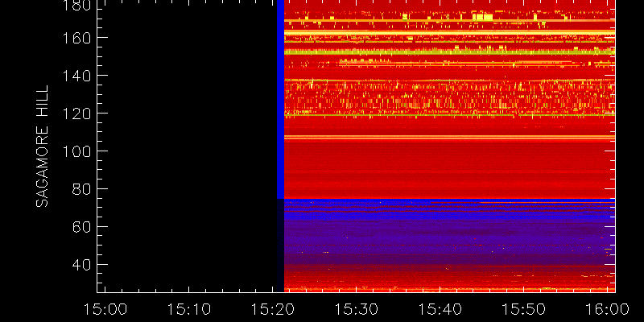Click the SAGAMORE HILL axis title
The width and height of the screenshot is (644, 322).
(42, 147)
